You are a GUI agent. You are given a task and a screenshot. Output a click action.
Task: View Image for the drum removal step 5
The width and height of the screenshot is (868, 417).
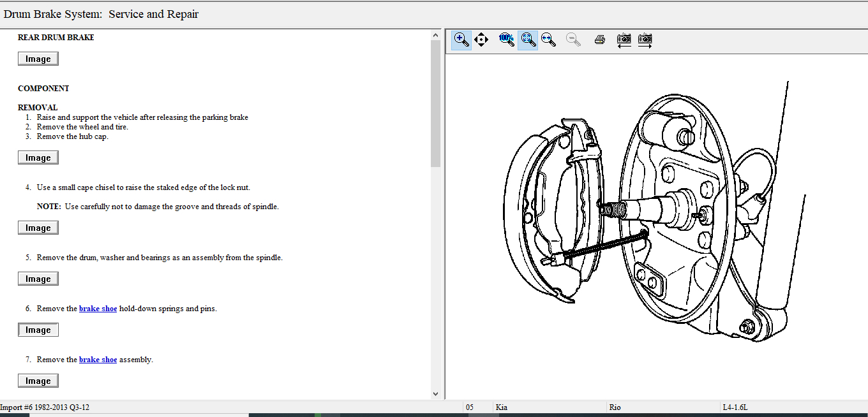click(38, 279)
